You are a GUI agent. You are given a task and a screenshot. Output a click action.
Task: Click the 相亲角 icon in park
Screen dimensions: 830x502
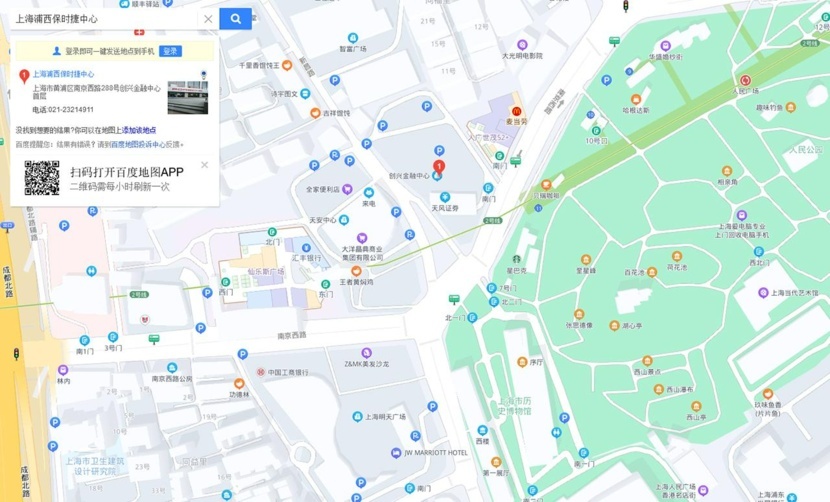click(x=727, y=171)
